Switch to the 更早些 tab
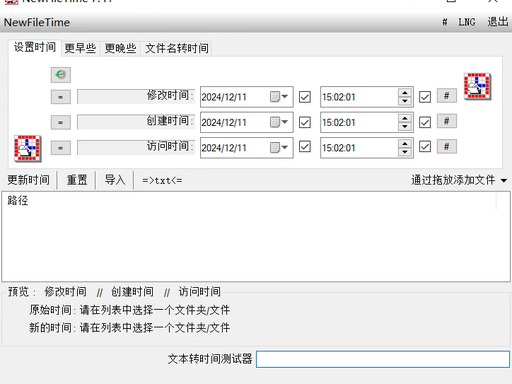Screen dimensions: 512x384 pyautogui.click(x=80, y=49)
